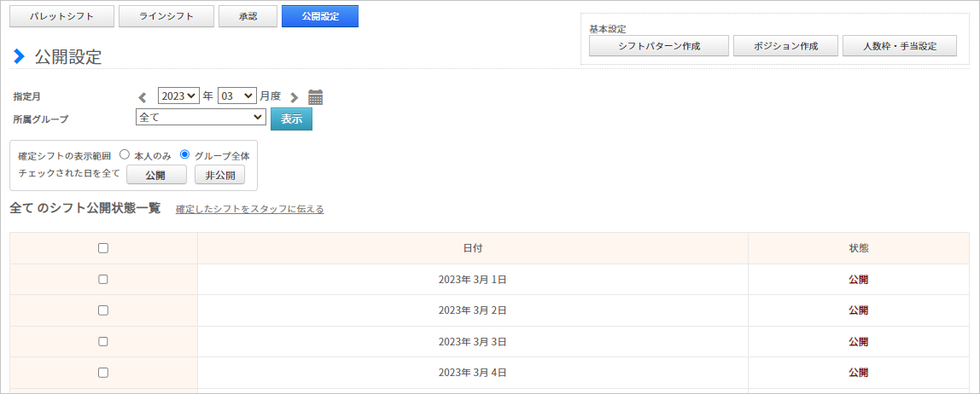Viewport: 980px width, 394px height.
Task: Tick the select-all checkbox in table header
Action: [103, 248]
